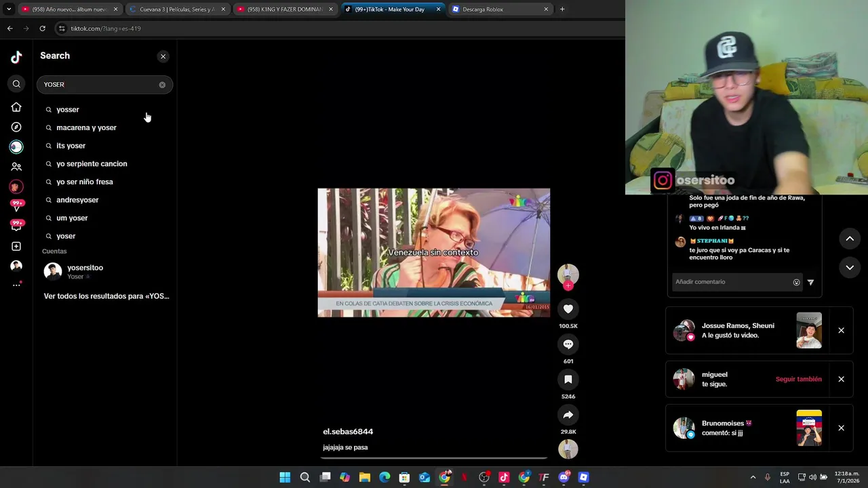Go to previous video with up chevron
This screenshot has height=488, width=868.
pyautogui.click(x=850, y=238)
